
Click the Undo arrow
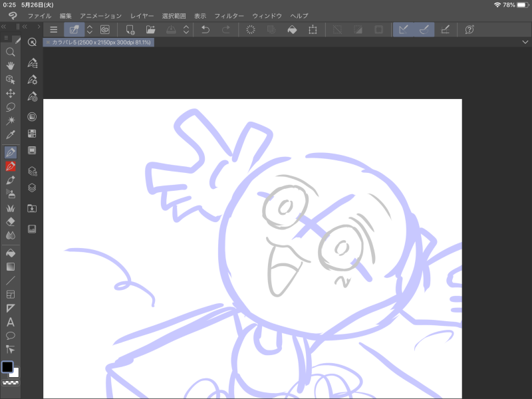click(x=205, y=30)
